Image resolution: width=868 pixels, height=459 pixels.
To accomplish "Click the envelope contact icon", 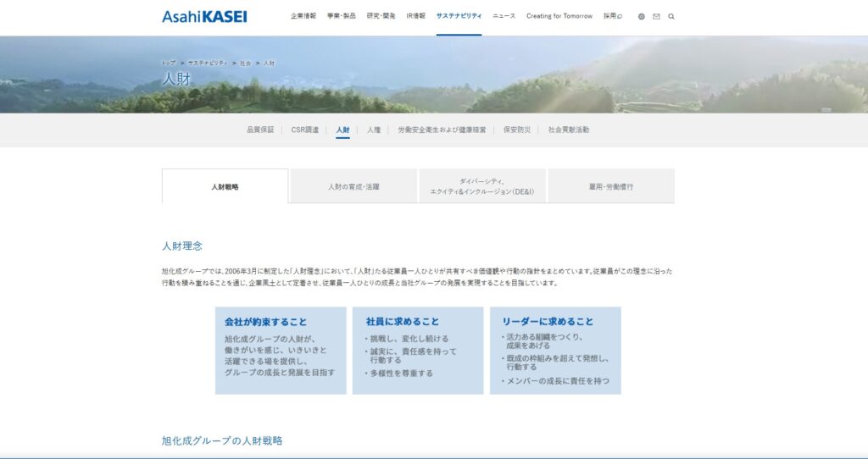I will click(656, 16).
